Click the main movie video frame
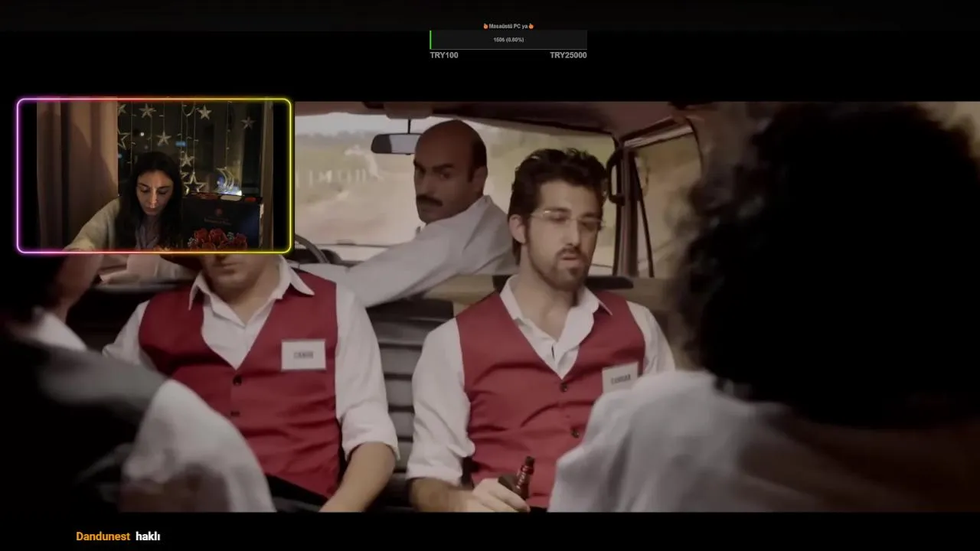980x551 pixels. [490, 306]
